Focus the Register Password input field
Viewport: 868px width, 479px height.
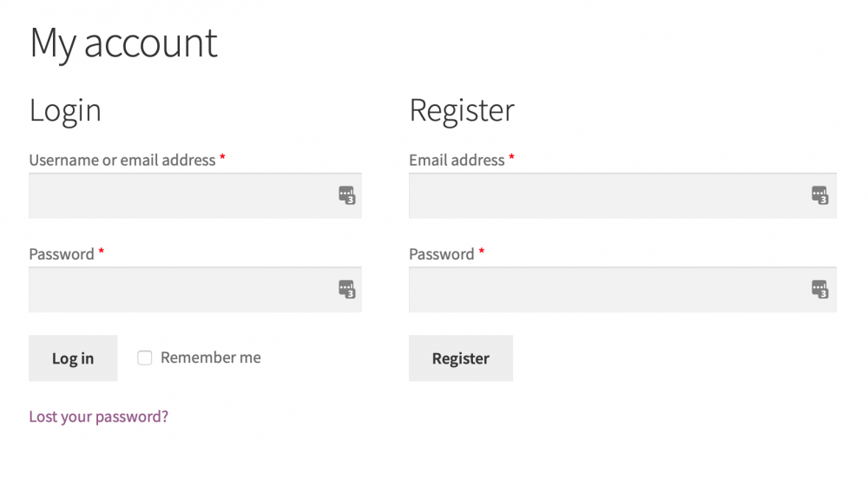coord(608,289)
